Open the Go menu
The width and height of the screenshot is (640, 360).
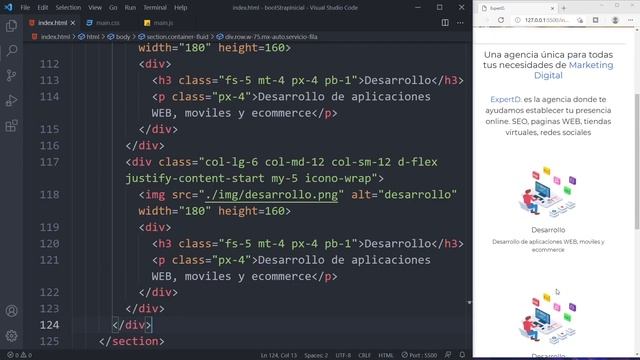[113, 7]
